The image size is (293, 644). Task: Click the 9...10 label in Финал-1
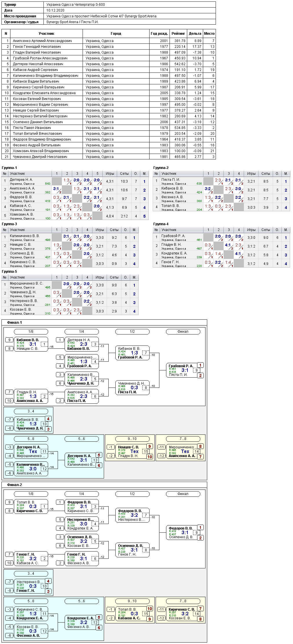[x=132, y=439]
